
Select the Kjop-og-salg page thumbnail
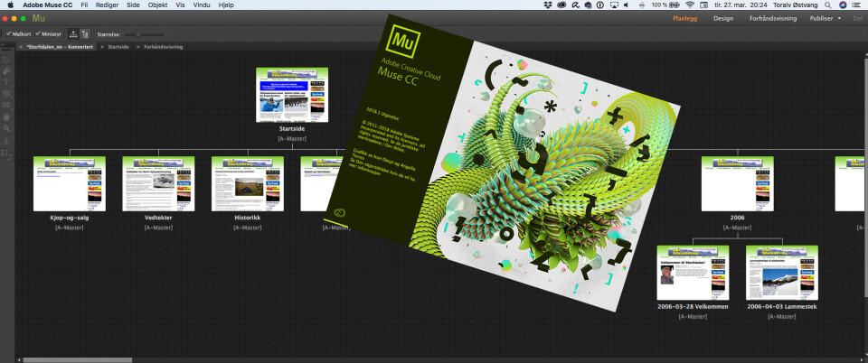coord(70,183)
